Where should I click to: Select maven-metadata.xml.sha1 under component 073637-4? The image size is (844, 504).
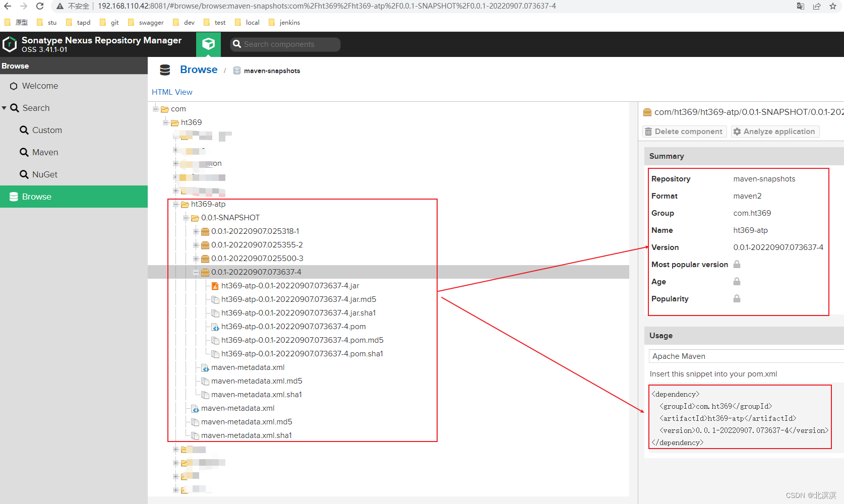[x=257, y=395]
